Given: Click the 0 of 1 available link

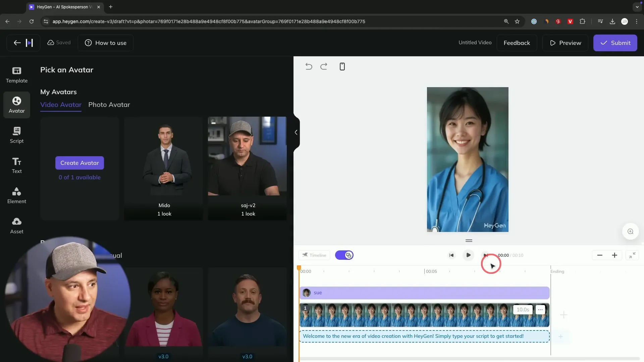Looking at the screenshot, I should coord(79,177).
